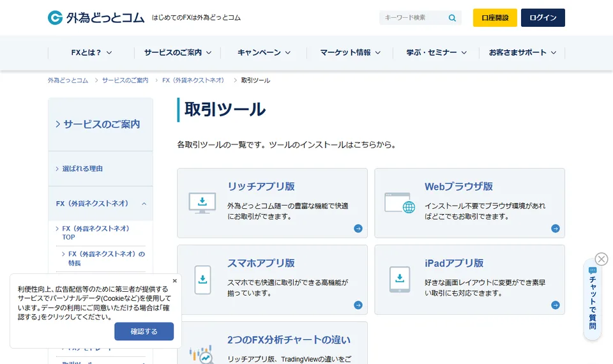Click the FX（外貨ネクストネオ） breadcrumb link
613x364 pixels.
195,80
